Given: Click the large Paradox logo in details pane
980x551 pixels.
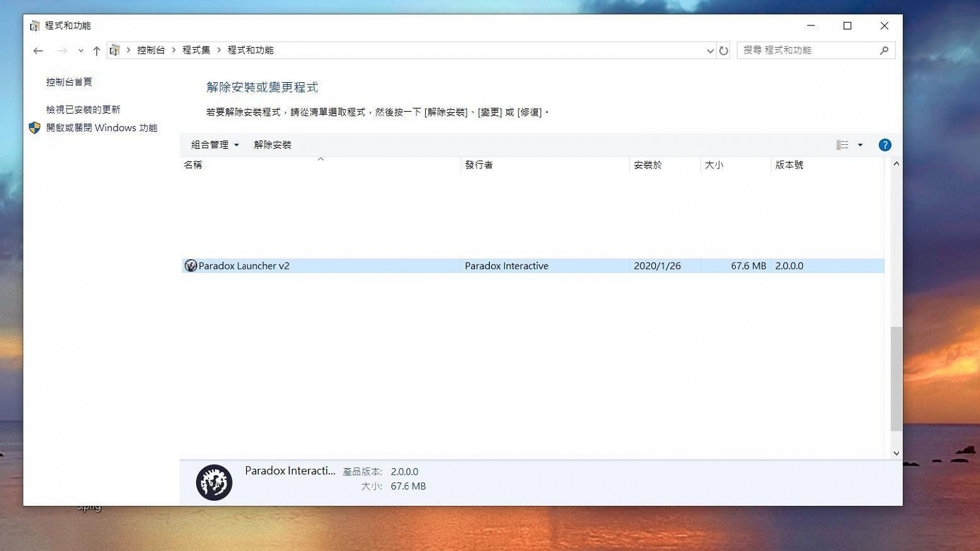Looking at the screenshot, I should pyautogui.click(x=214, y=482).
